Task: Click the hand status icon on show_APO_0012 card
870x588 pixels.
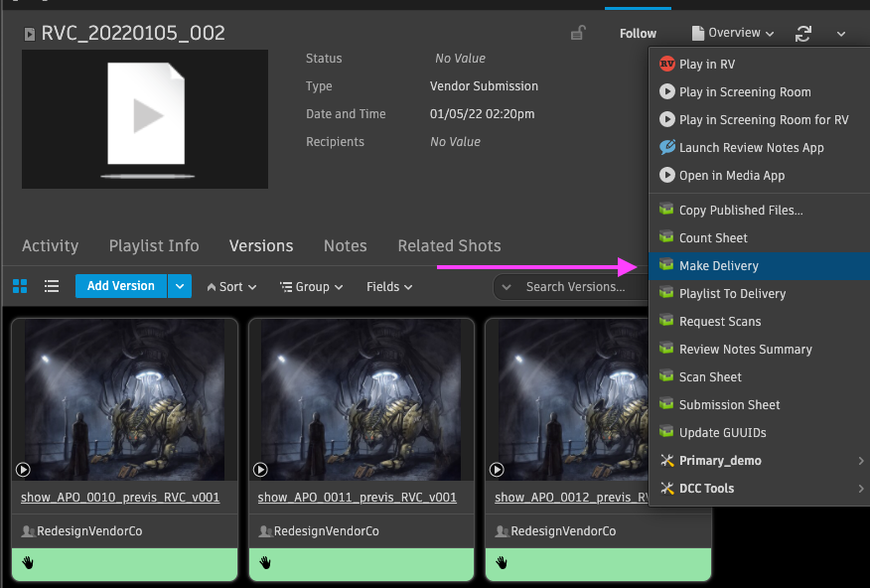Action: tap(502, 563)
